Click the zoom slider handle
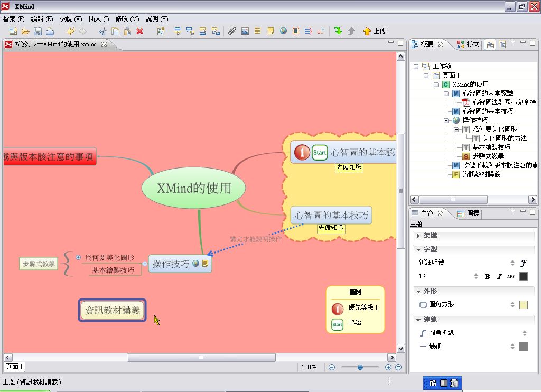The height and width of the screenshot is (392, 541). pyautogui.click(x=360, y=367)
